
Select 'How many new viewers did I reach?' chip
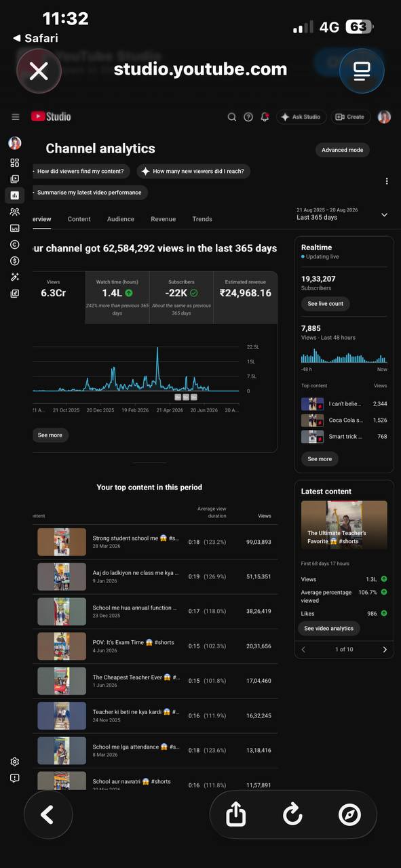coord(194,172)
